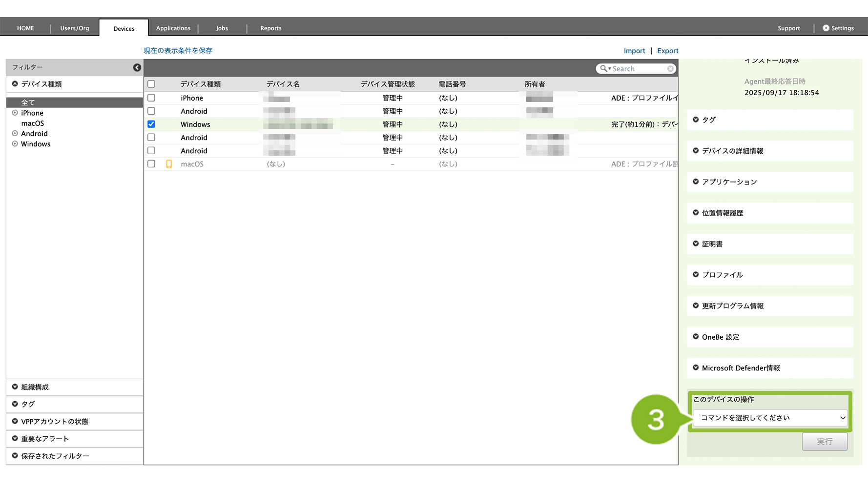Collapse the filter panel with arrow icon
This screenshot has width=868, height=488.
tap(137, 67)
